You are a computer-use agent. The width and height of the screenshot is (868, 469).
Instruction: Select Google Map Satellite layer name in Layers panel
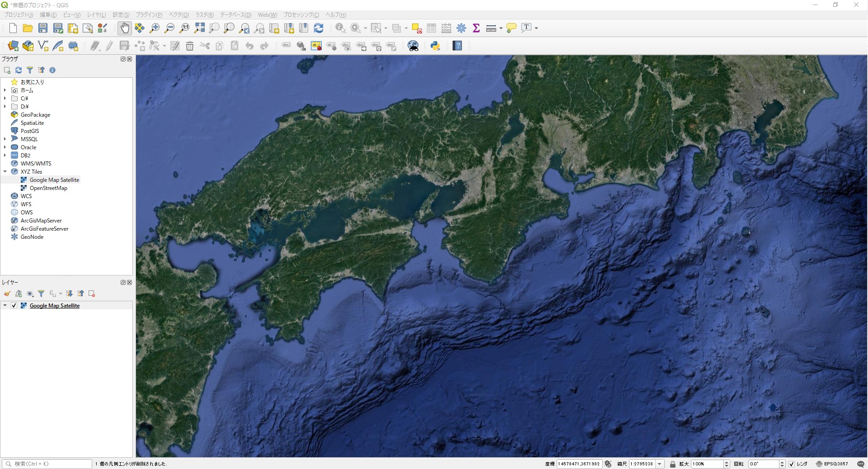point(54,305)
